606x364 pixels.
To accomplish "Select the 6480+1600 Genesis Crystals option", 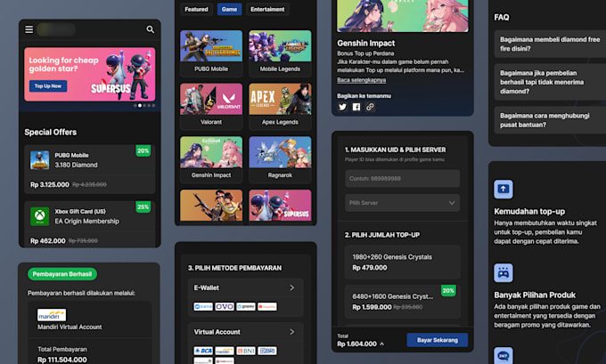I will (x=402, y=302).
